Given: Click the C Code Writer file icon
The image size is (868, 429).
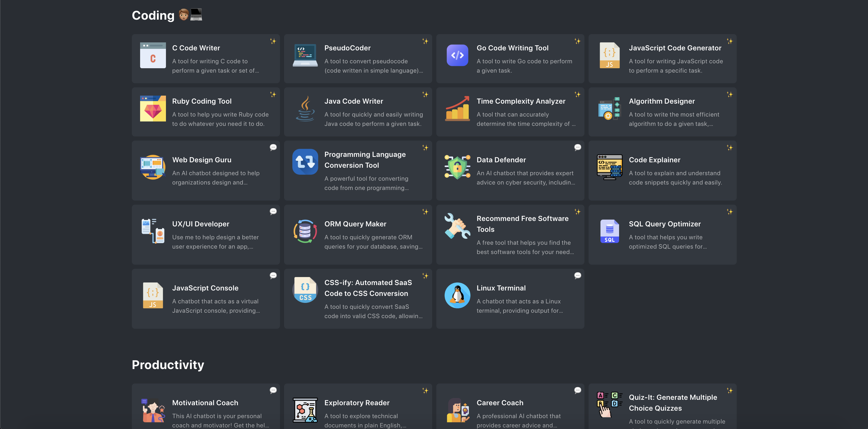Looking at the screenshot, I should click(153, 55).
